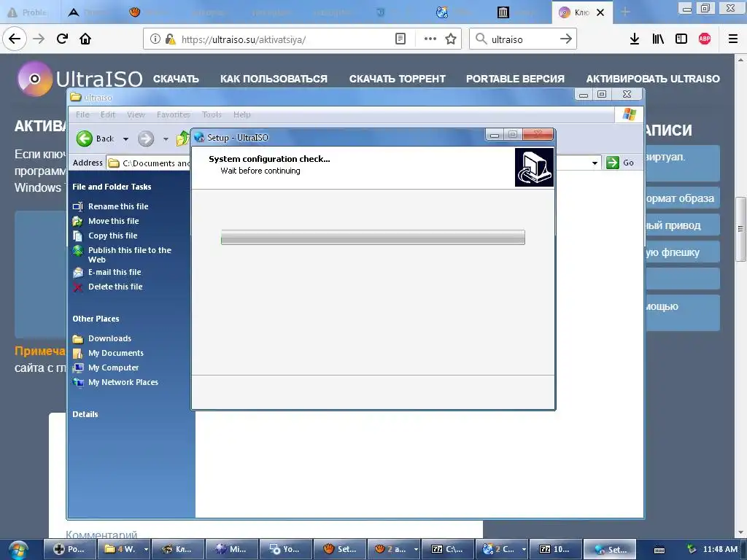Image resolution: width=747 pixels, height=560 pixels.
Task: Click the page vertical scrollbar thumb
Action: coord(740,229)
